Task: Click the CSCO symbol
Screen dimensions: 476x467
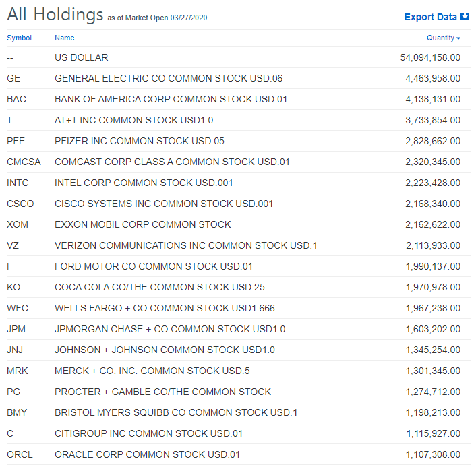Action: [20, 204]
